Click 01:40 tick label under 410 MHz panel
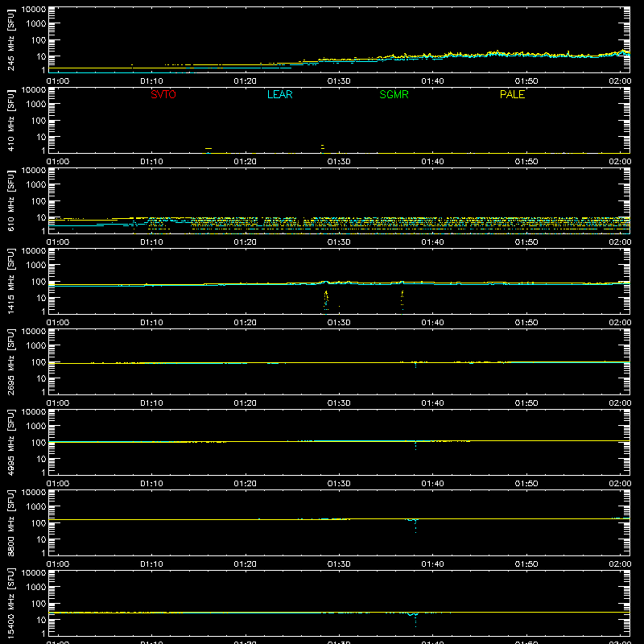 pyautogui.click(x=432, y=162)
